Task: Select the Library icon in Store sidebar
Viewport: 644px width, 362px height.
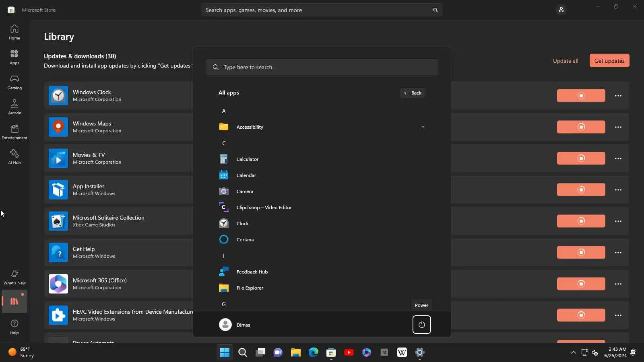Action: (x=14, y=301)
